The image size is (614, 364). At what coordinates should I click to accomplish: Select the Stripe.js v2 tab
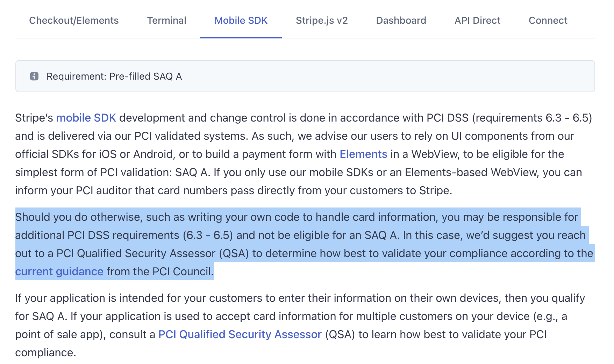[322, 20]
